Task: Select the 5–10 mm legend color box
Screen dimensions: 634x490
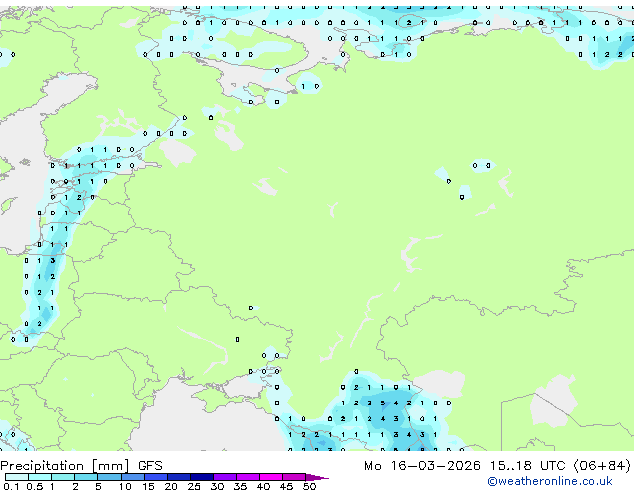Action: coord(109,477)
